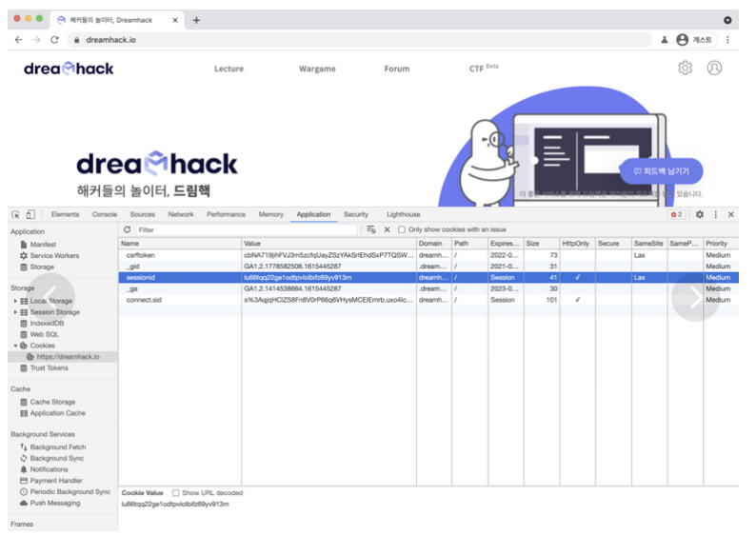The height and width of the screenshot is (535, 756).
Task: Clear all cookies icon
Action: click(x=371, y=229)
